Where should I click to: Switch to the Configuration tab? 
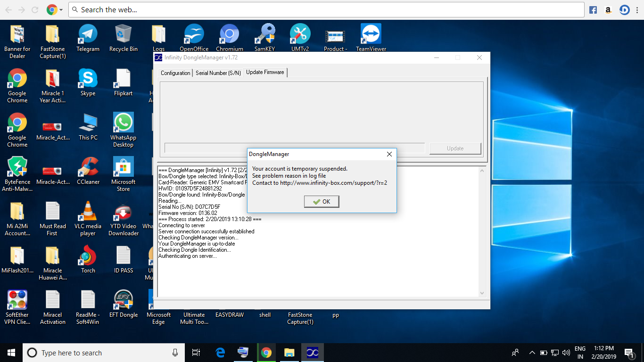click(x=175, y=73)
